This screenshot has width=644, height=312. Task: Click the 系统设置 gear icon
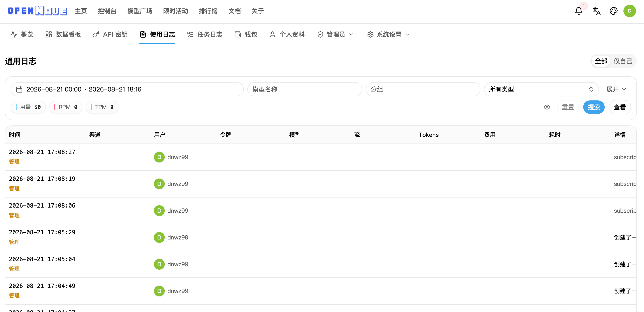(x=370, y=34)
